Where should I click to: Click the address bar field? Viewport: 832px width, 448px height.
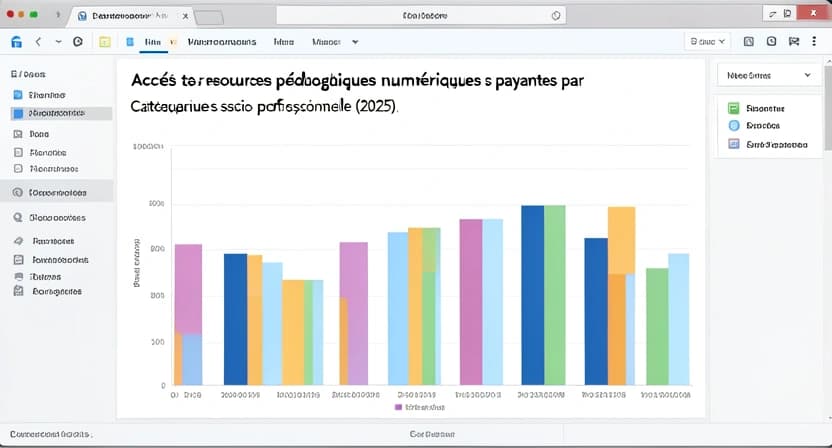point(421,15)
